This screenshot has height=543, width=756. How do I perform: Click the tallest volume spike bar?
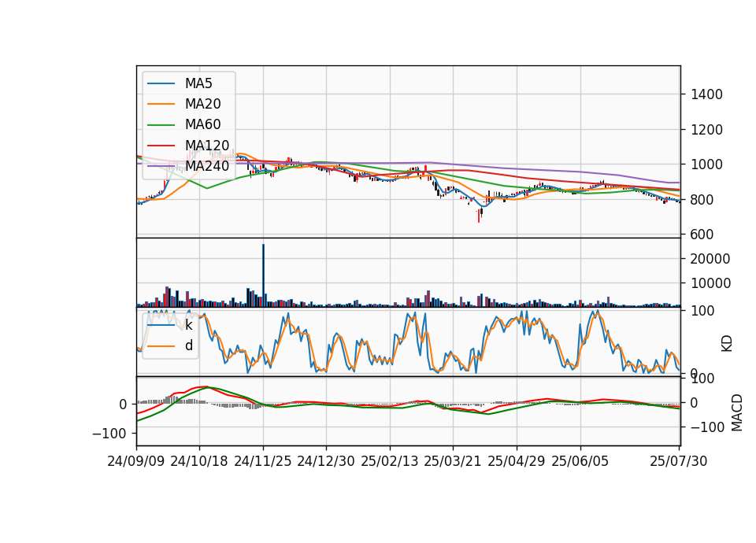263,275
